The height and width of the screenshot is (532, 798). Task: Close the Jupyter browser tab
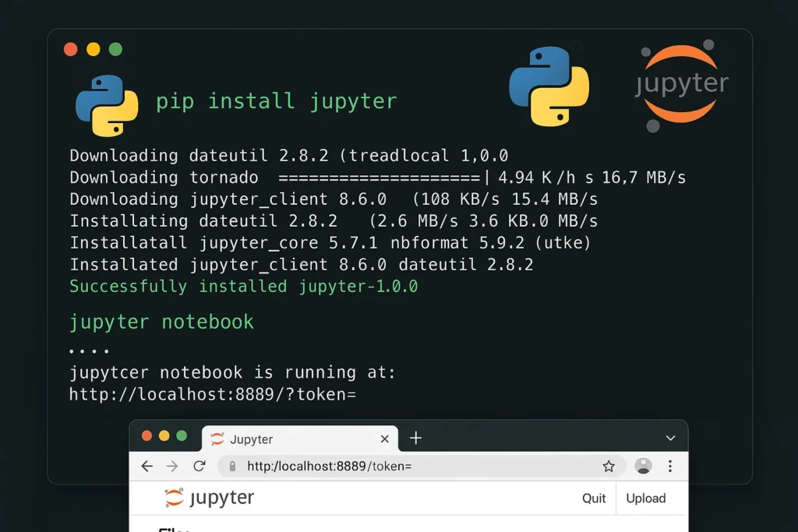coord(385,439)
